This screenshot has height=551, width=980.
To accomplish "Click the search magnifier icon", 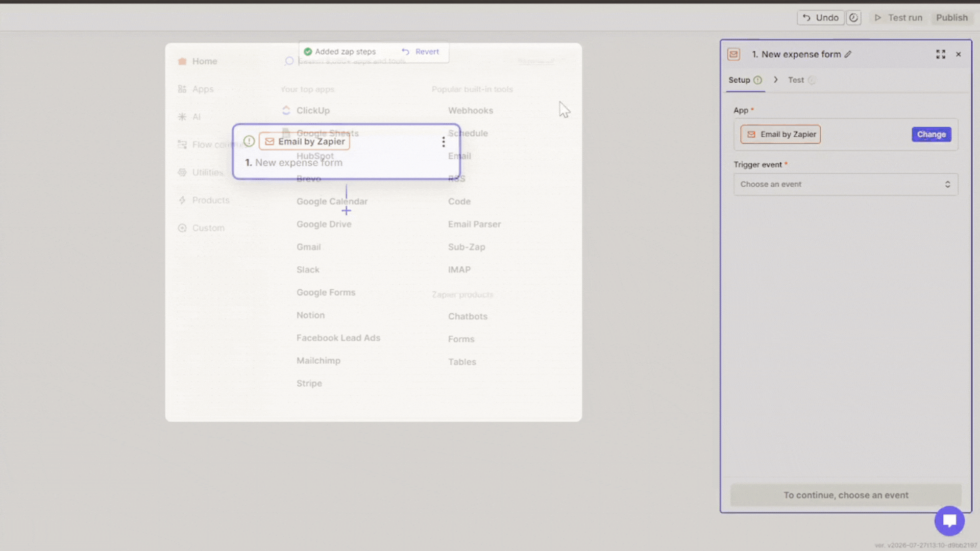I will pos(289,61).
